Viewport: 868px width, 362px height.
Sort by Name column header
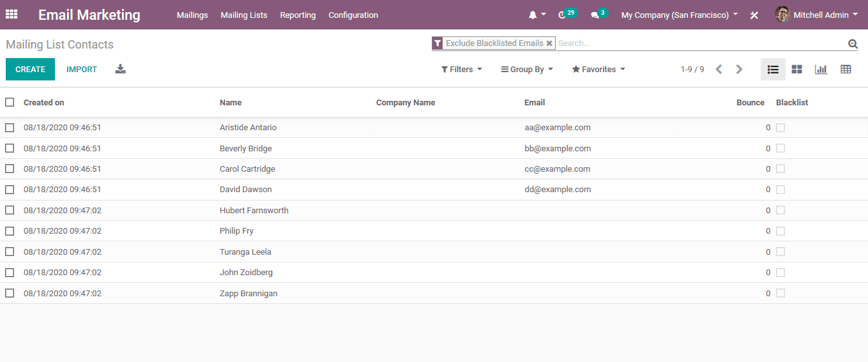pyautogui.click(x=231, y=102)
